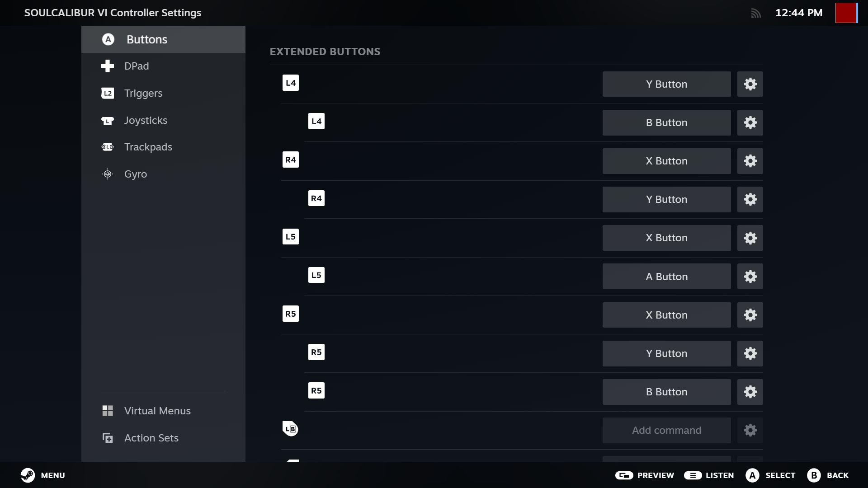Viewport: 868px width, 488px height.
Task: Open the B Button dropdown for R5
Action: 666,392
